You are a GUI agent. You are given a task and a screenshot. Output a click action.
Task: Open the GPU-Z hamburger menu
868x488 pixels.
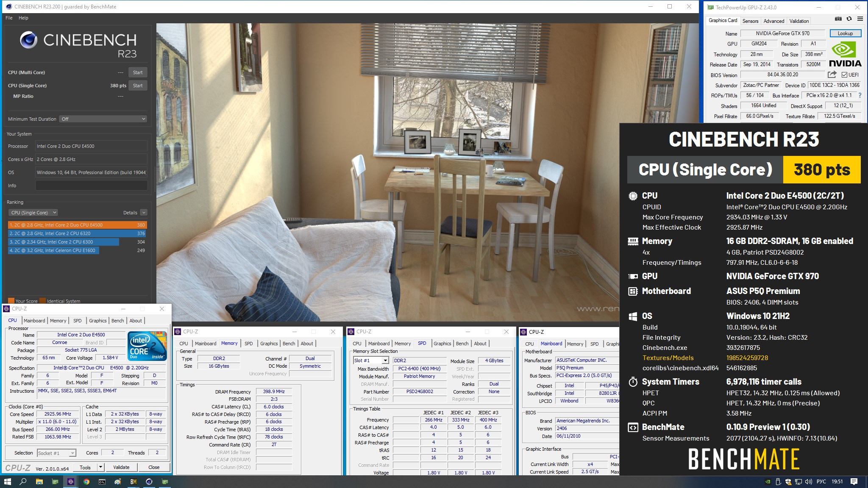[860, 19]
